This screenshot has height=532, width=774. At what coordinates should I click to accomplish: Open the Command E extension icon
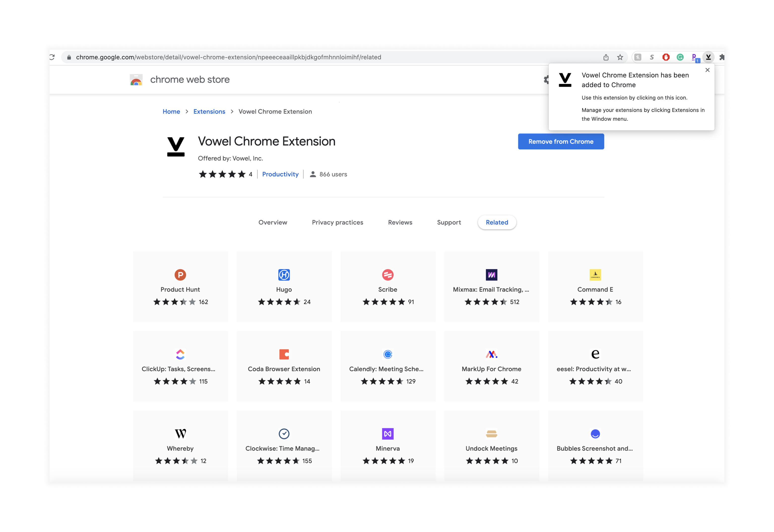coord(595,275)
